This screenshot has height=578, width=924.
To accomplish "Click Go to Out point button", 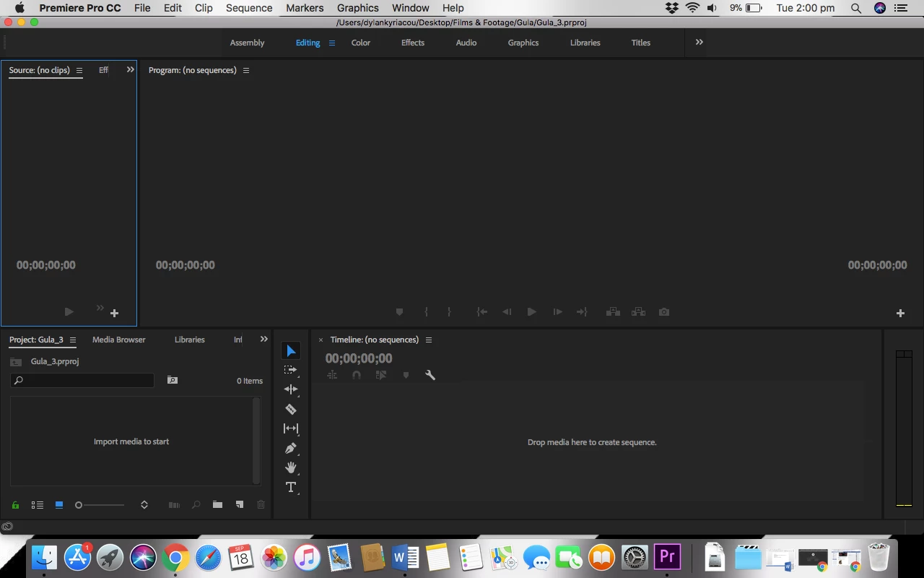I will click(582, 312).
